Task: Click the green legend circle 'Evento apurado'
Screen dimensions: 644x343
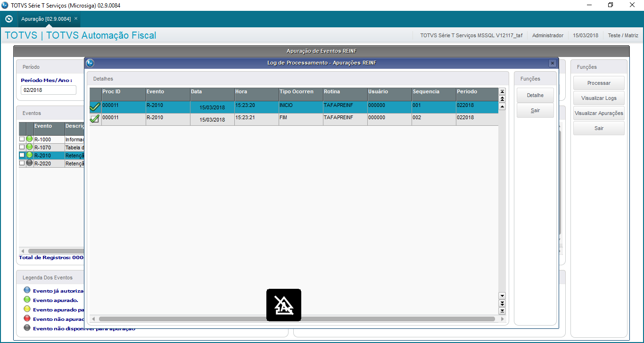Action: coord(27,300)
